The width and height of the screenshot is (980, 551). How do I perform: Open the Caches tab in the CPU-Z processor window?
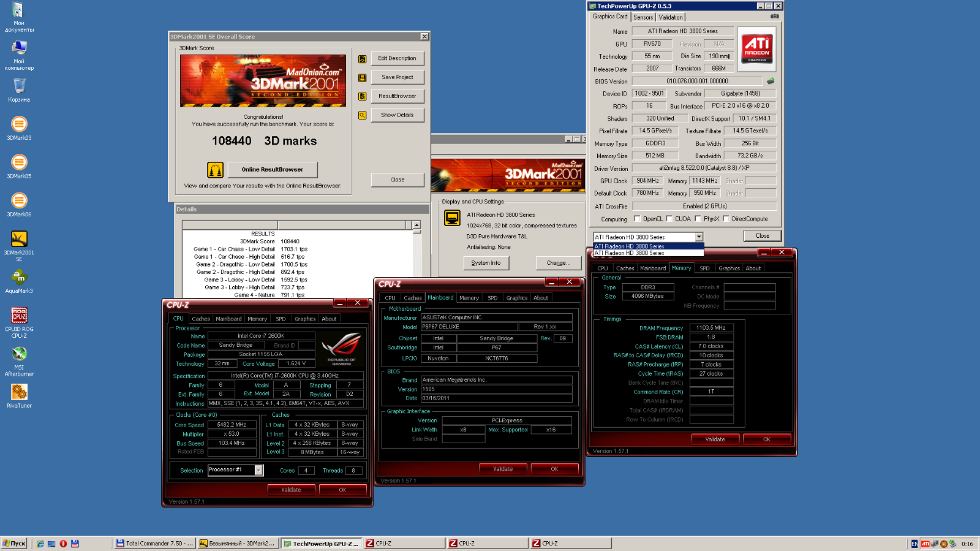201,319
